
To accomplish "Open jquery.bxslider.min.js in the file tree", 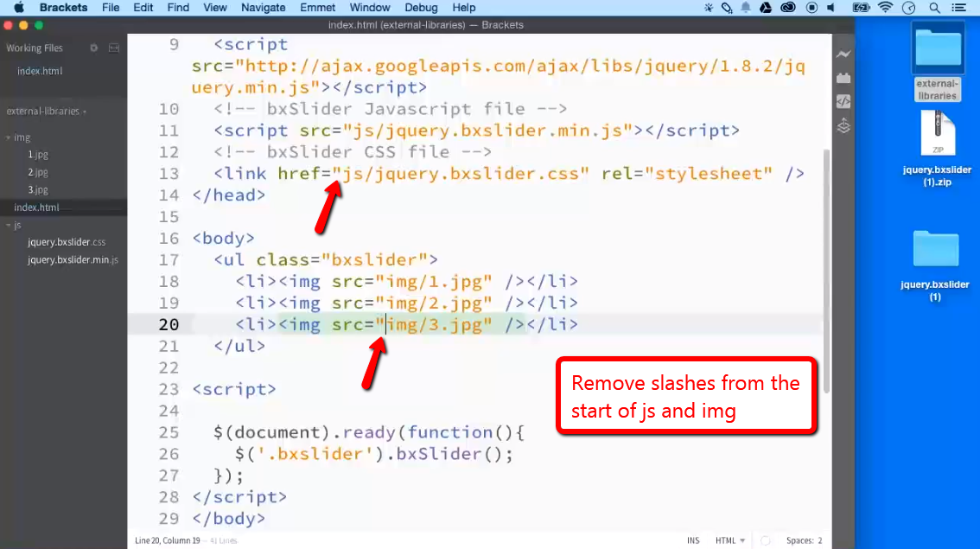I will tap(73, 259).
